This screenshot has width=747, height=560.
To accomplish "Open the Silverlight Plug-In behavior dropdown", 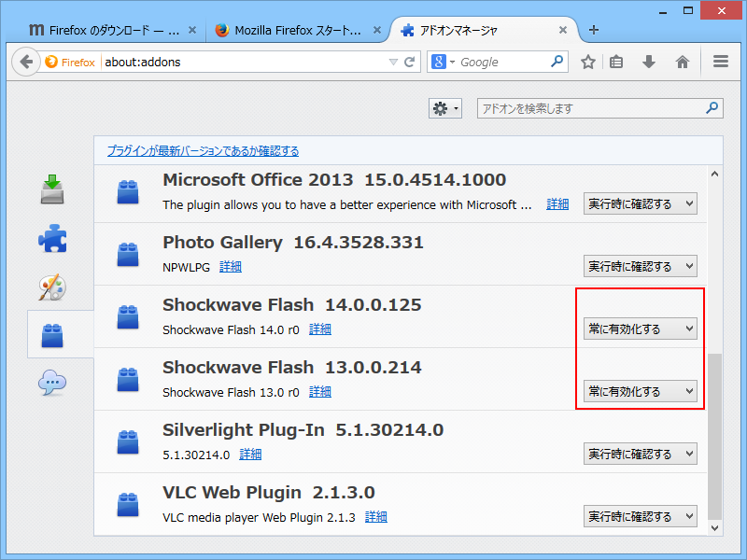I will coord(640,454).
